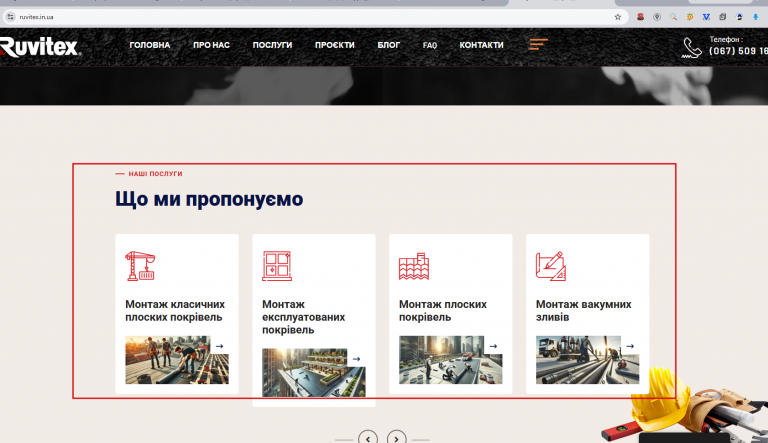Click arrow on Монтаж плоских покрівель card
768x443 pixels.
493,346
